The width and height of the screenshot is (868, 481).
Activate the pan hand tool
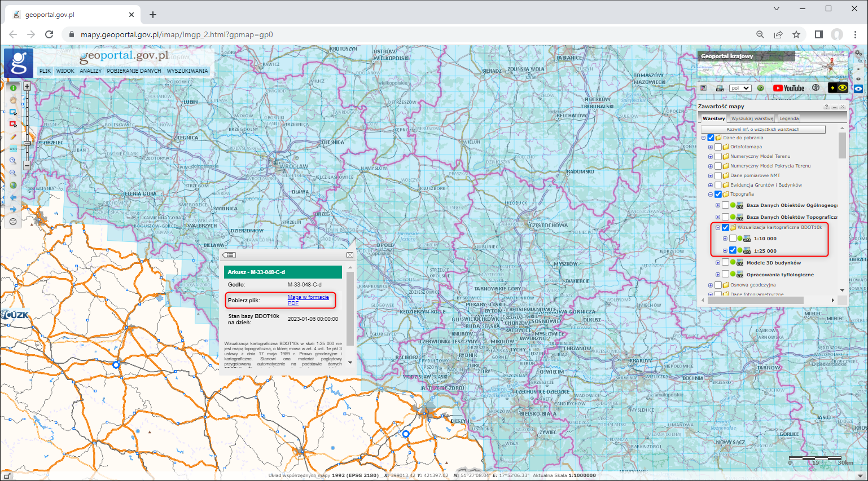click(12, 100)
